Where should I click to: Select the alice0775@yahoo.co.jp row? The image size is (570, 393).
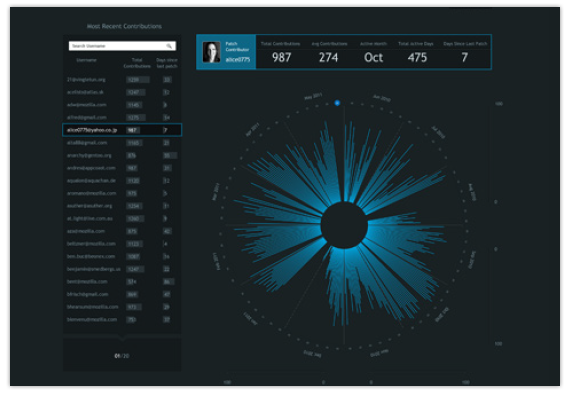(122, 130)
